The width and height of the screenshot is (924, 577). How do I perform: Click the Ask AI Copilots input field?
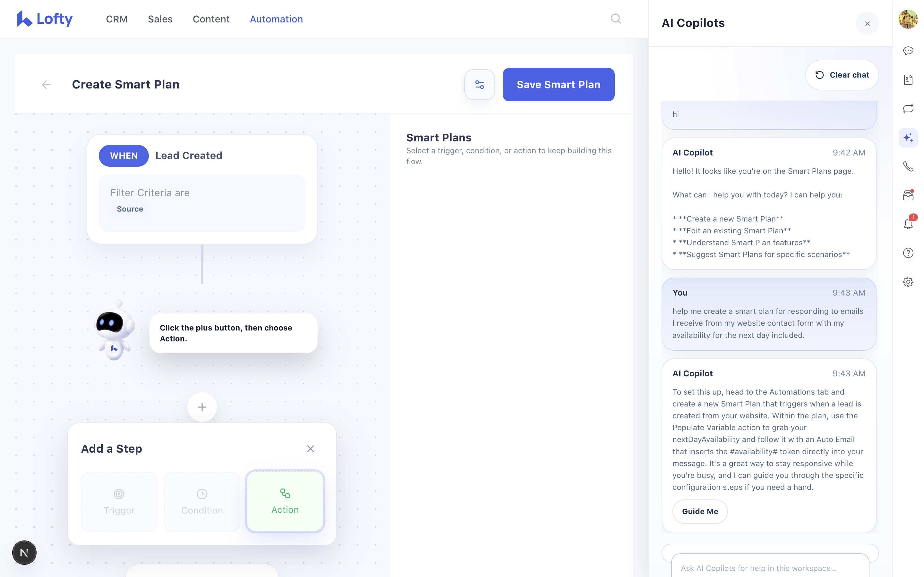point(769,568)
